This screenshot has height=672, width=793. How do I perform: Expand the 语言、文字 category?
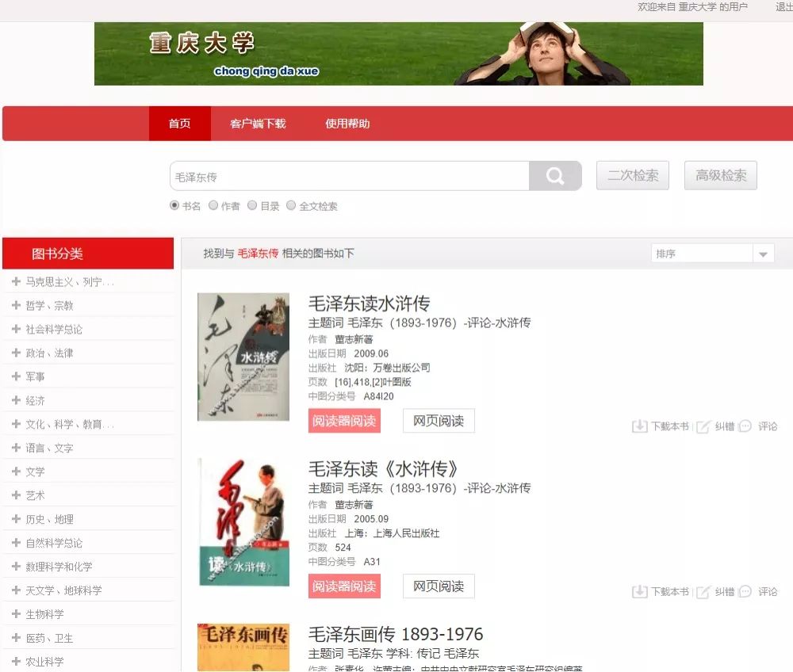click(x=16, y=448)
